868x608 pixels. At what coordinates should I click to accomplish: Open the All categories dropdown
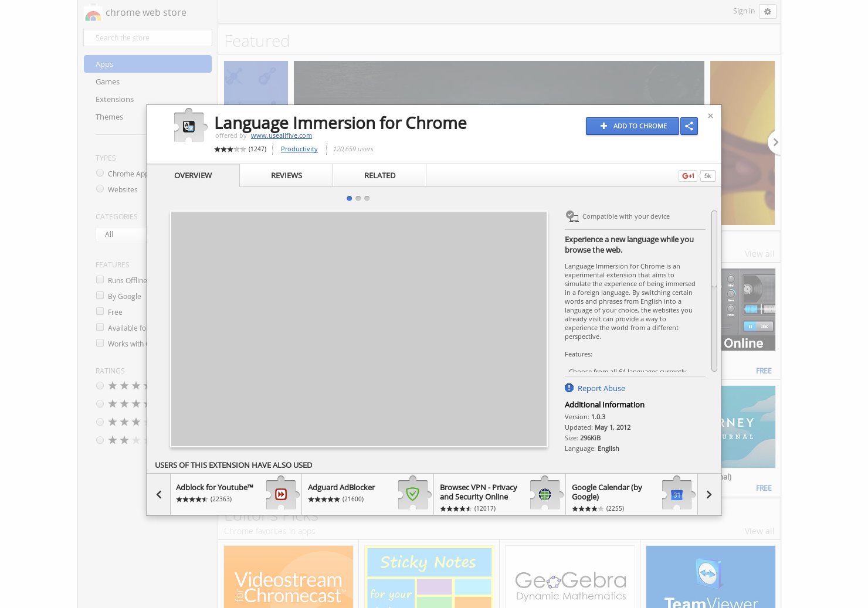tap(121, 234)
